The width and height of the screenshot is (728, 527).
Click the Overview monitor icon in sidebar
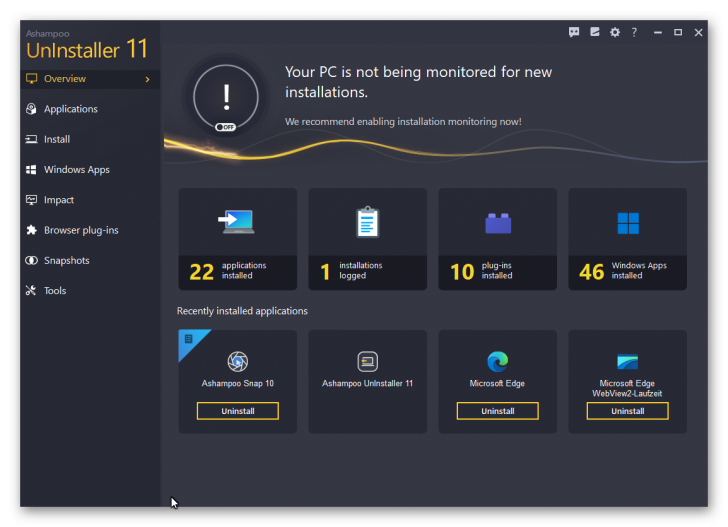point(32,78)
